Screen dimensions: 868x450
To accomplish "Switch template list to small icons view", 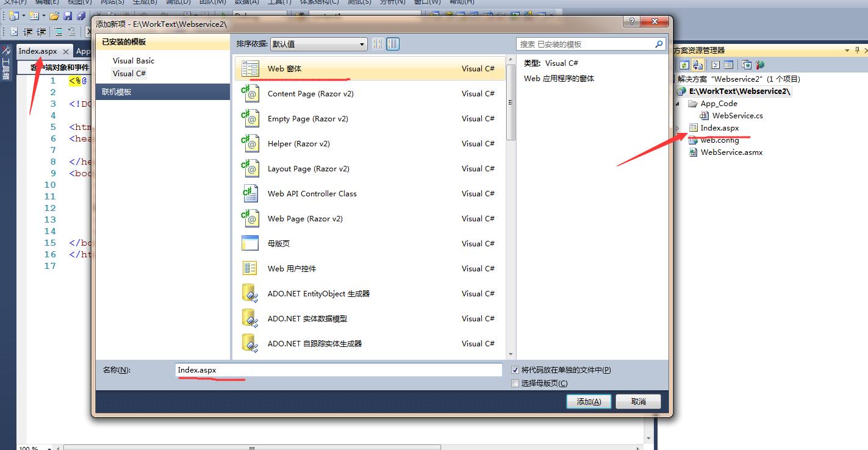I will pos(378,44).
